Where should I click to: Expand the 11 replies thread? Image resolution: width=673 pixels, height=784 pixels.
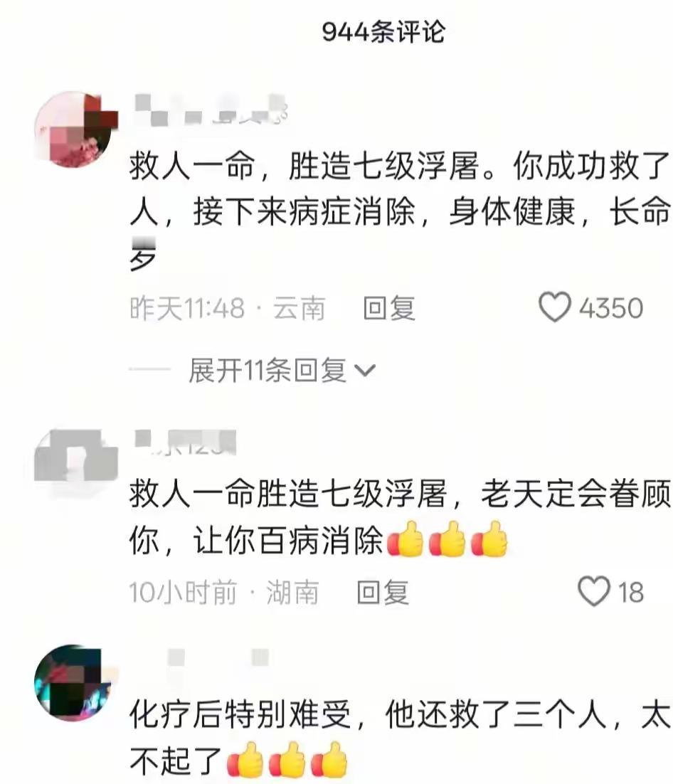[x=282, y=371]
